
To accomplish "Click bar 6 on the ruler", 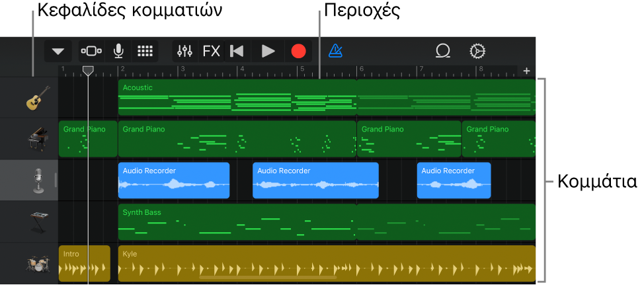I will 362,69.
